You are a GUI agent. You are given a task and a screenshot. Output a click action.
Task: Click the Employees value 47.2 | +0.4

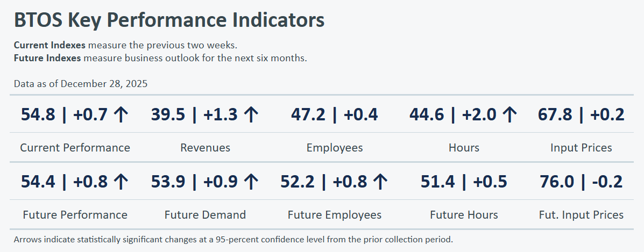tap(334, 114)
